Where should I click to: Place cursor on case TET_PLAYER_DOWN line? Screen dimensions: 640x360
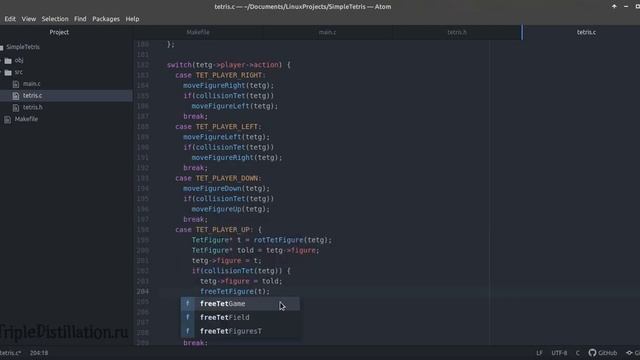click(x=218, y=178)
